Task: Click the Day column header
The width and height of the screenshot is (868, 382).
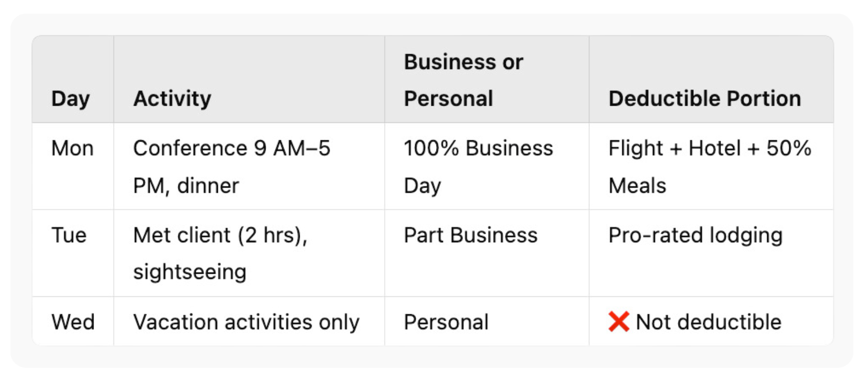Action: (70, 99)
